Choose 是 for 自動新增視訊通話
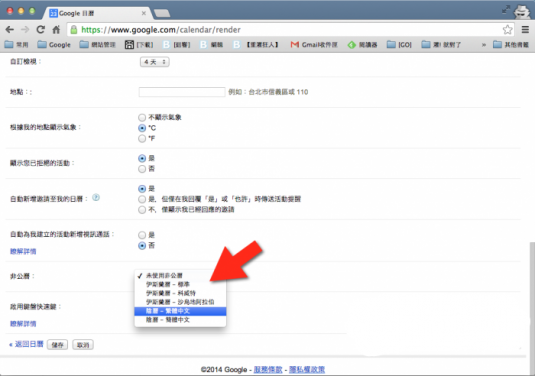The height and width of the screenshot is (376, 535). [142, 235]
